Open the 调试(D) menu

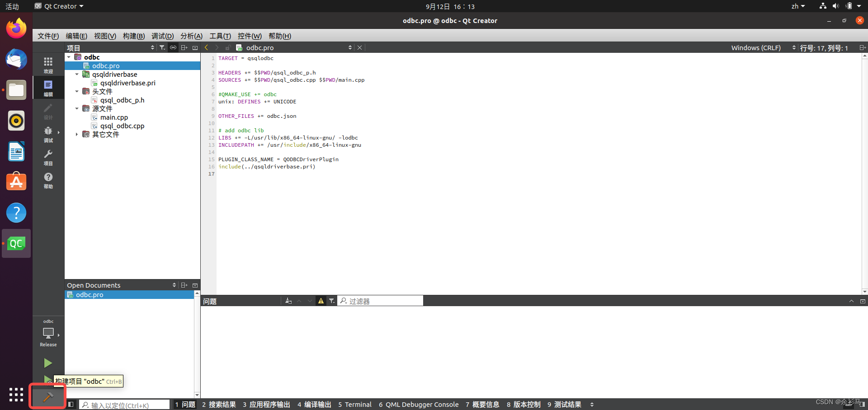(163, 36)
